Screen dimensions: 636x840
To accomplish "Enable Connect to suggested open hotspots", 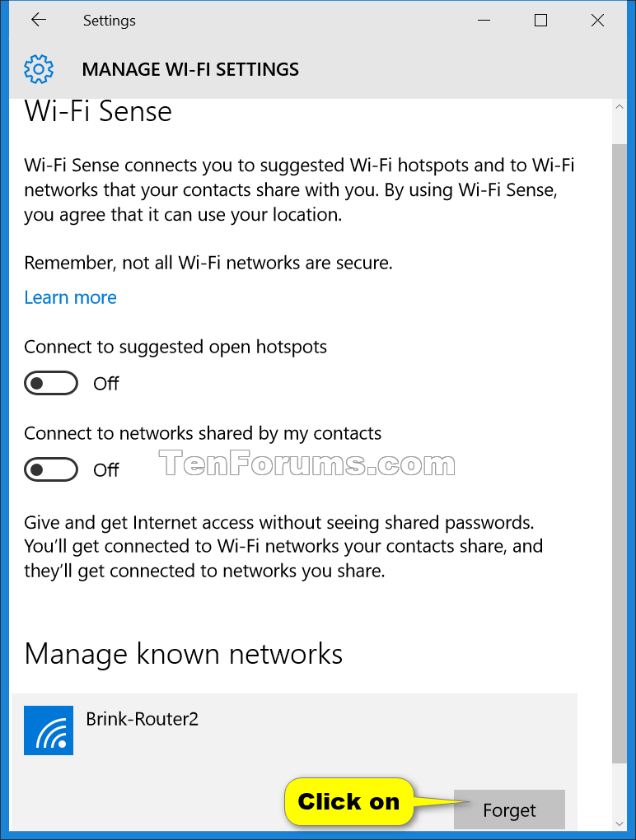I will pos(51,383).
